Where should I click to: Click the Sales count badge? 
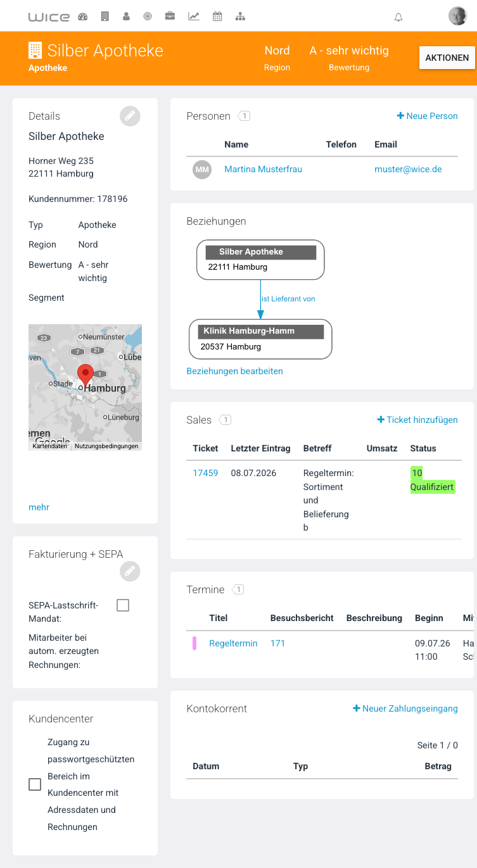coord(225,420)
